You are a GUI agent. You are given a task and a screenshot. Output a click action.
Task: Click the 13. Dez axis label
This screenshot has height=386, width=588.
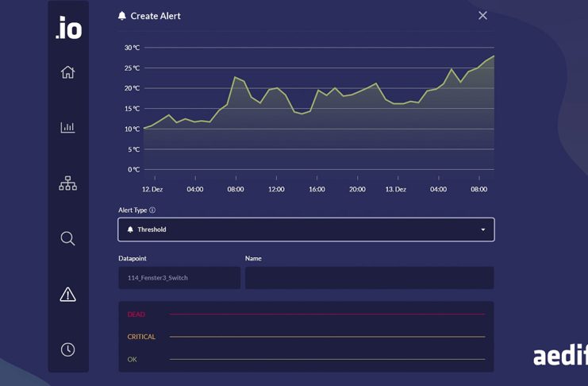[396, 189]
